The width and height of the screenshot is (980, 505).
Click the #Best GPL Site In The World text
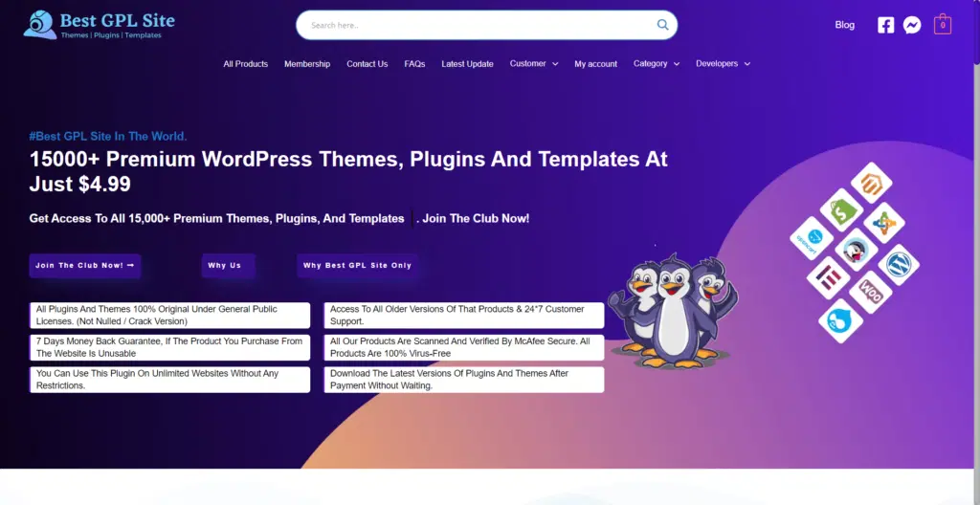[108, 136]
